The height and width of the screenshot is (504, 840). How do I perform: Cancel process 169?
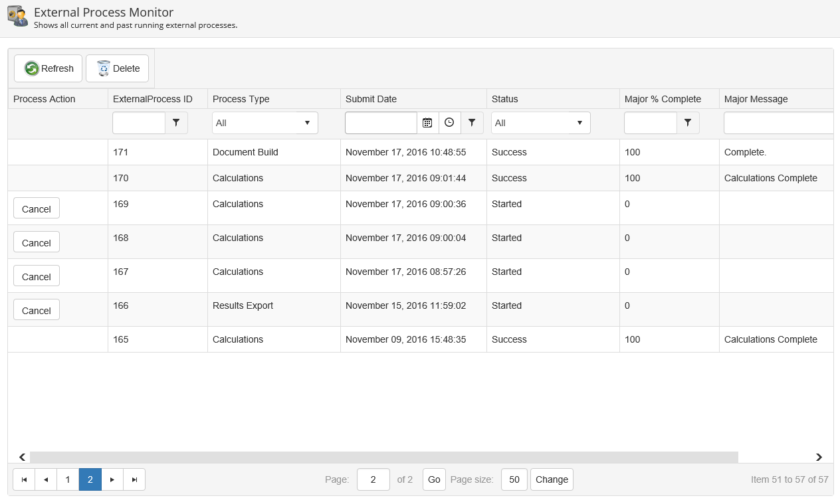point(37,209)
